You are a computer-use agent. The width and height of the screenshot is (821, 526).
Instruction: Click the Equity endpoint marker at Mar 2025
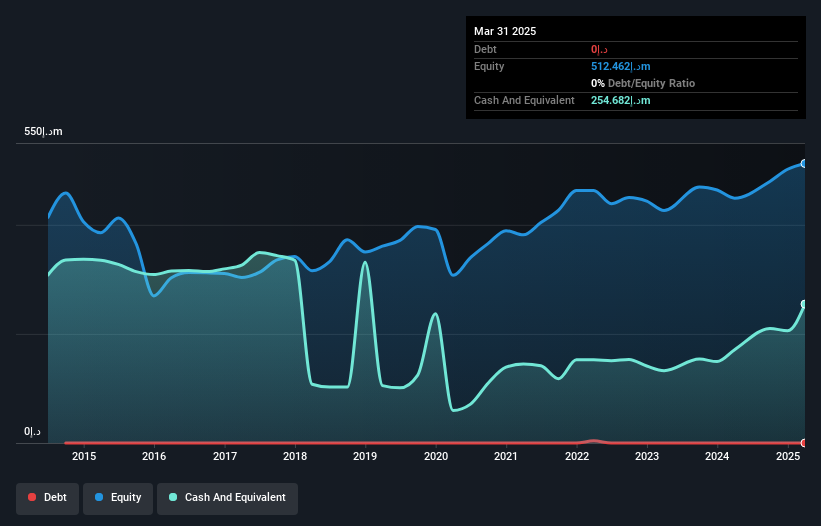point(804,164)
